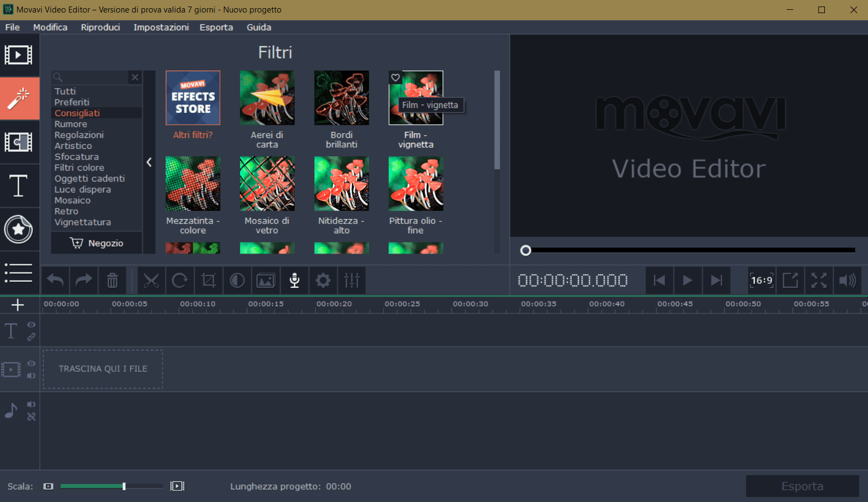Screen dimensions: 868x502
Task: Open the Esporta menu
Action: coord(216,27)
